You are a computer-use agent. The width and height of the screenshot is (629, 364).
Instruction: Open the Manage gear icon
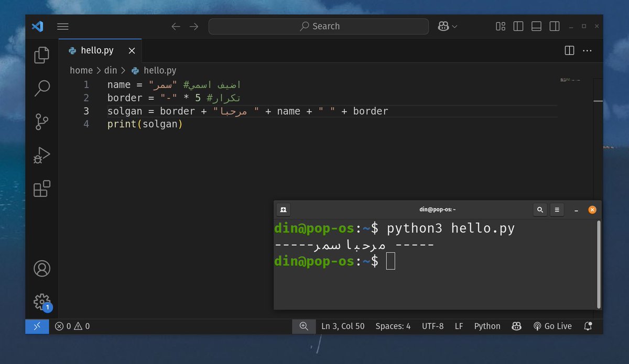[x=42, y=301]
